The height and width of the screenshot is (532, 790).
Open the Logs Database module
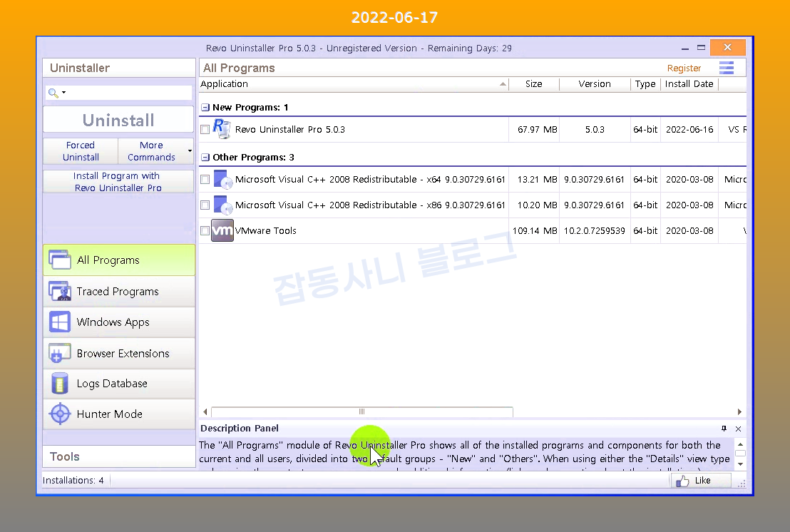(x=119, y=384)
